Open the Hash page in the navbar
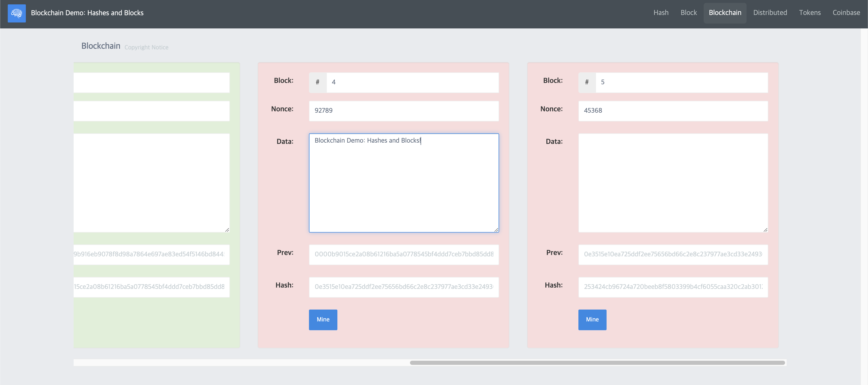This screenshot has height=385, width=868. (x=661, y=13)
